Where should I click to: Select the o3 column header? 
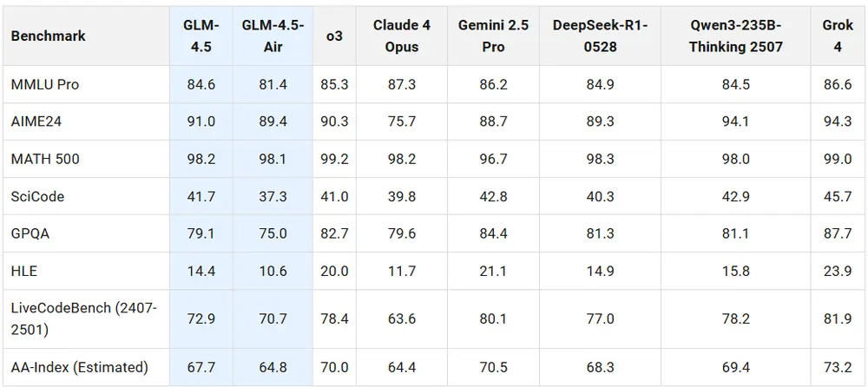[x=334, y=36]
